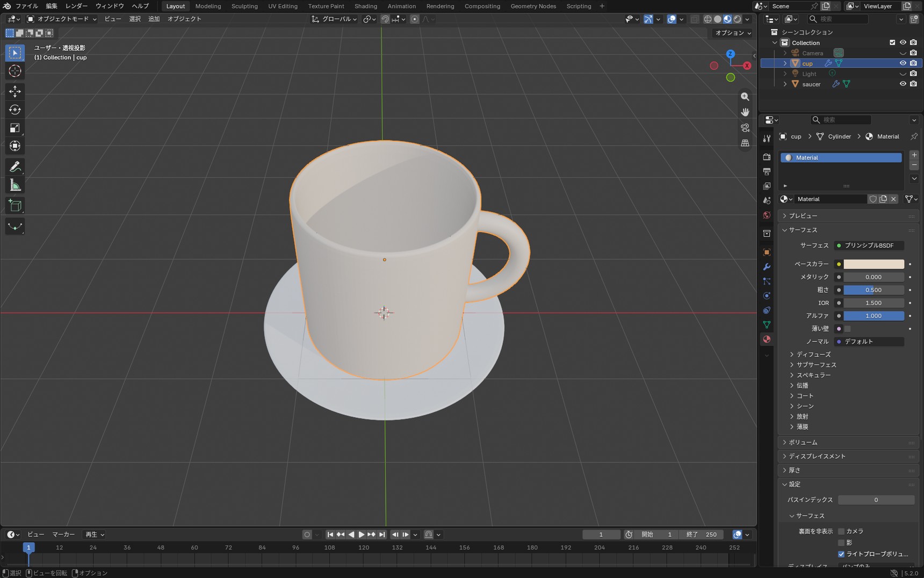The height and width of the screenshot is (578, 924).
Task: Toggle Collection visibility eye icon
Action: coord(903,42)
